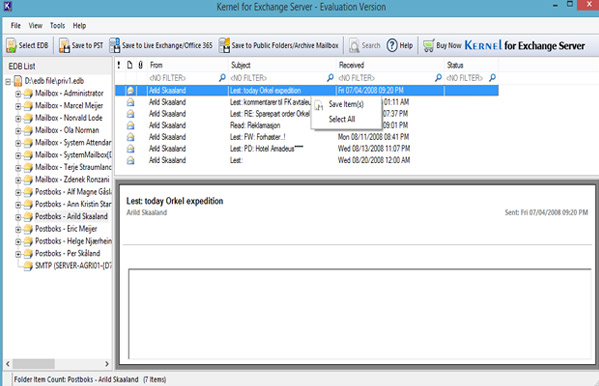Open the Tools menu
Viewport: 599px width, 386px height.
pos(57,26)
